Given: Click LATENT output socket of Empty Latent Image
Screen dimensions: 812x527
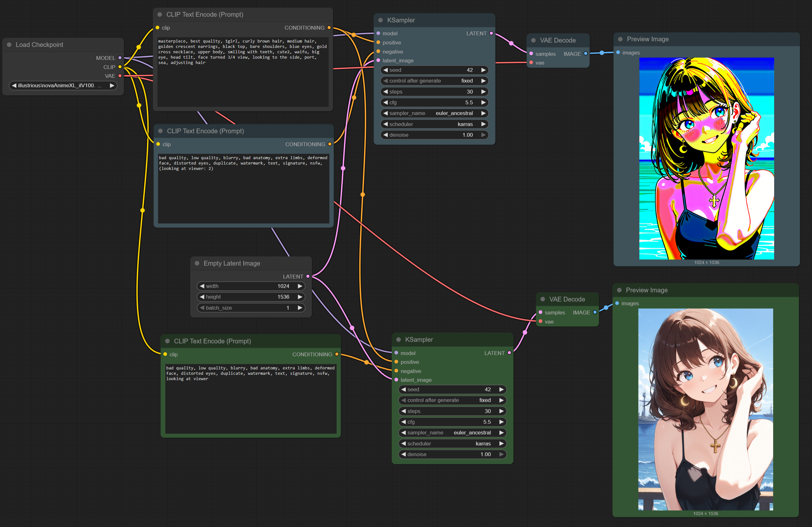Looking at the screenshot, I should [308, 276].
